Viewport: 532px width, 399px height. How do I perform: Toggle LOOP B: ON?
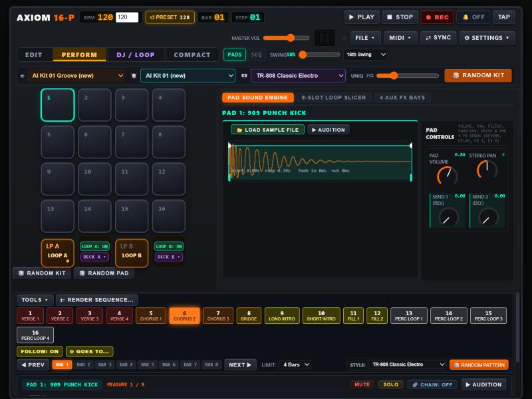coord(169,246)
